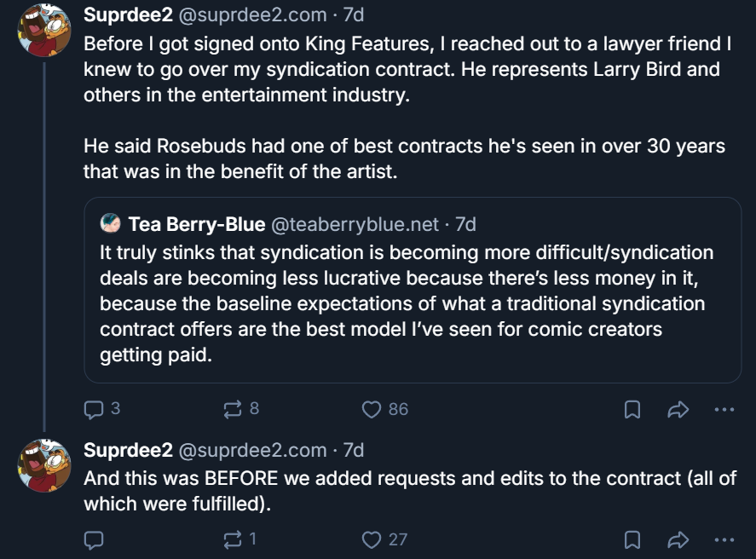Image resolution: width=756 pixels, height=559 pixels.
Task: Open more options on second post
Action: pyautogui.click(x=724, y=539)
